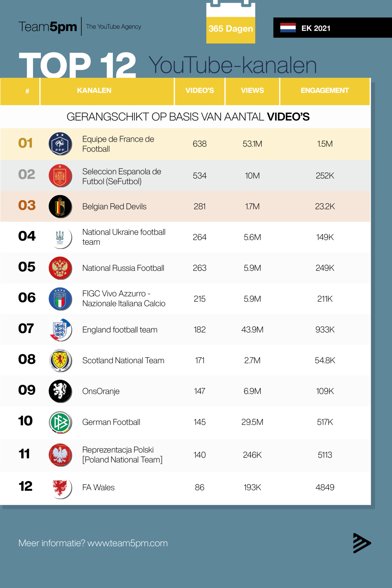Click the ENGAGEMENT column header
Screen dimensions: 392x588
[325, 91]
